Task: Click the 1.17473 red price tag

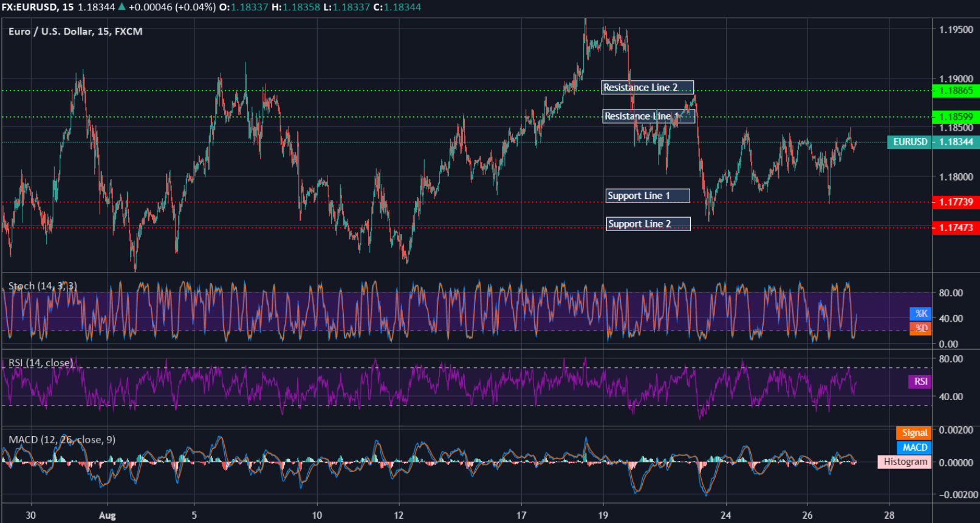Action: [x=956, y=228]
